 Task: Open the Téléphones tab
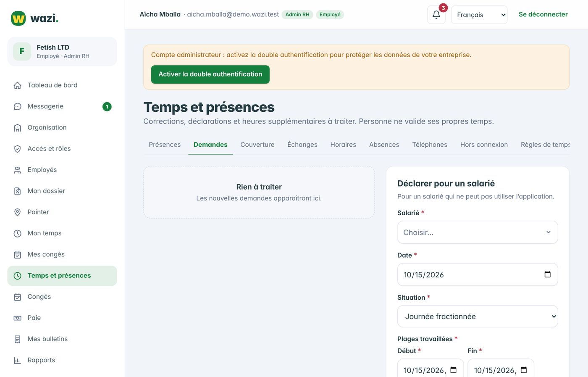430,145
